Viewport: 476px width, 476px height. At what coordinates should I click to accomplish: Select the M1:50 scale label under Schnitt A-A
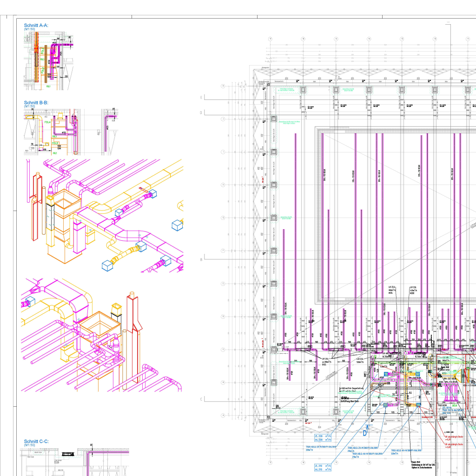pyautogui.click(x=29, y=29)
